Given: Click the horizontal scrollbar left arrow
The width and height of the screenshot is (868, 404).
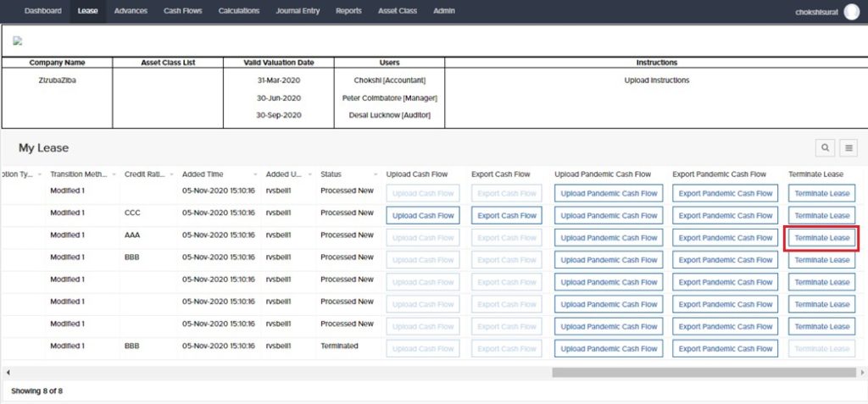Looking at the screenshot, I should point(8,372).
